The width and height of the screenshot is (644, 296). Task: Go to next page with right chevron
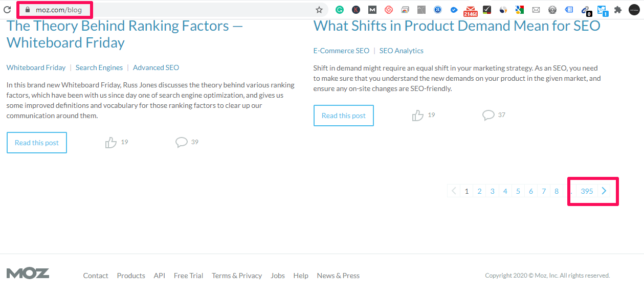pyautogui.click(x=604, y=191)
